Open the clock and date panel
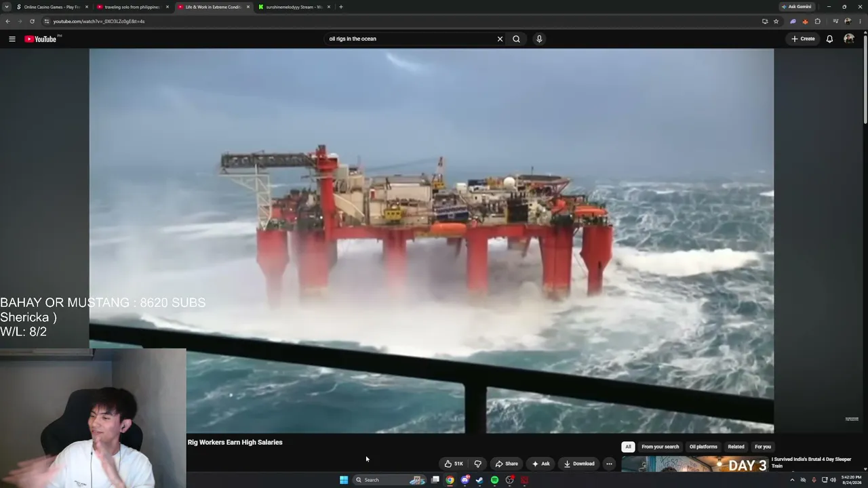This screenshot has height=488, width=868. (x=851, y=480)
